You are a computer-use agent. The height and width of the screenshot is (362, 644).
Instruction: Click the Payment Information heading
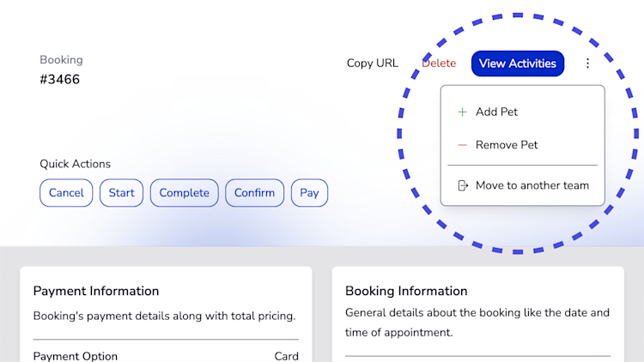pos(96,291)
